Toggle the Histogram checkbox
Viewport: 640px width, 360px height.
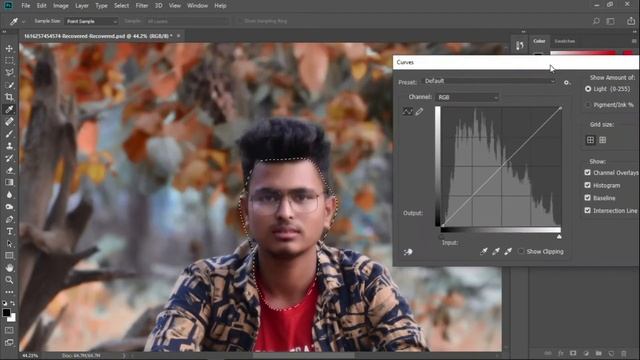point(588,185)
